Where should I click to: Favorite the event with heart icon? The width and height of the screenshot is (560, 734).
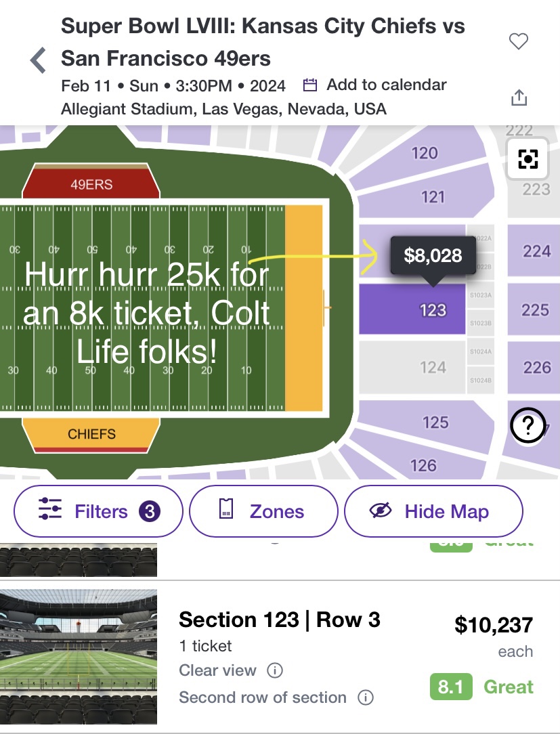518,41
